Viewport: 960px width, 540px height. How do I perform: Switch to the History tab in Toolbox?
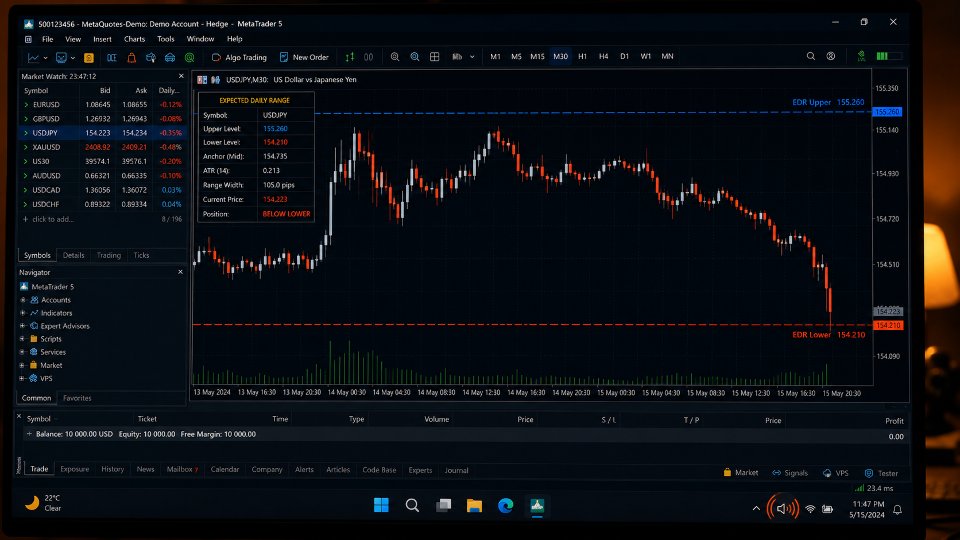pyautogui.click(x=113, y=470)
